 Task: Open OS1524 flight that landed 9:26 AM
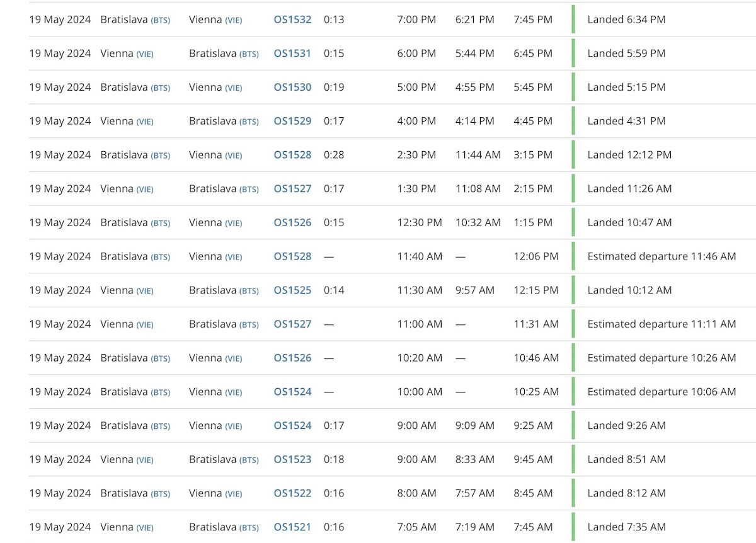[292, 426]
